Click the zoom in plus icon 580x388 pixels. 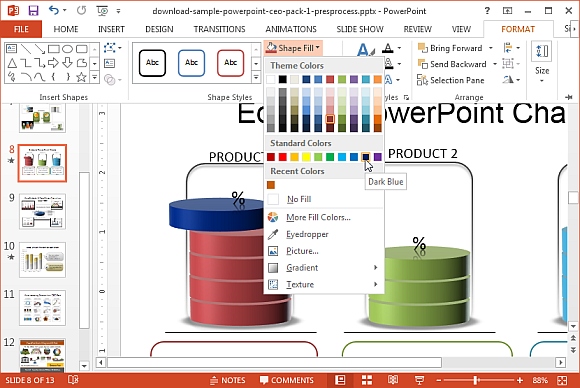(520, 380)
